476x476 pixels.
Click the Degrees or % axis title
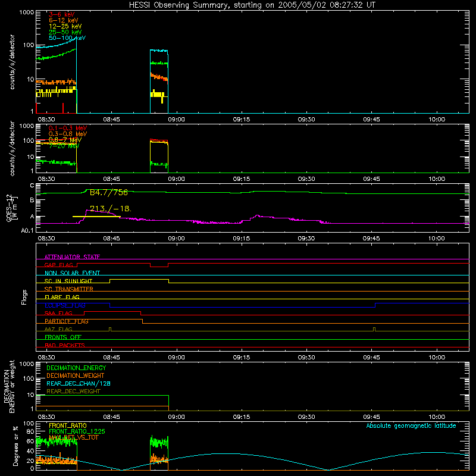15,446
